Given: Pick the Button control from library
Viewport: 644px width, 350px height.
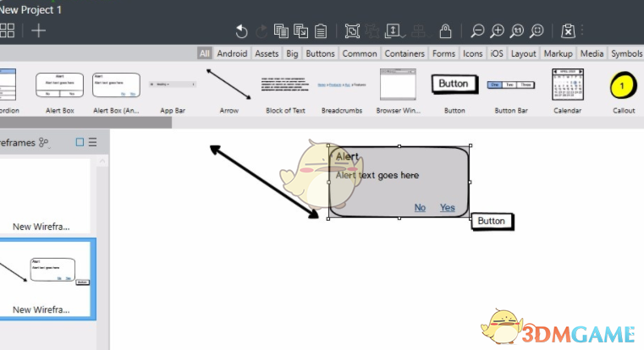Looking at the screenshot, I should [x=454, y=91].
